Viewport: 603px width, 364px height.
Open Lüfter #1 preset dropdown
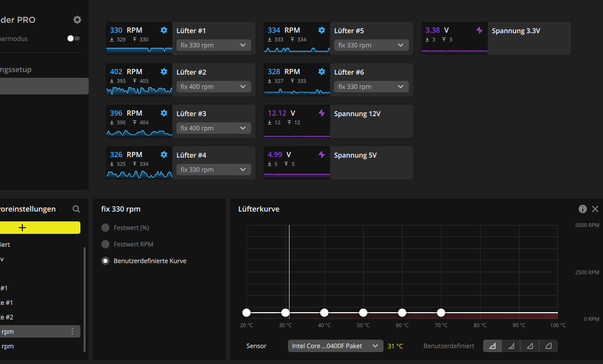click(213, 45)
